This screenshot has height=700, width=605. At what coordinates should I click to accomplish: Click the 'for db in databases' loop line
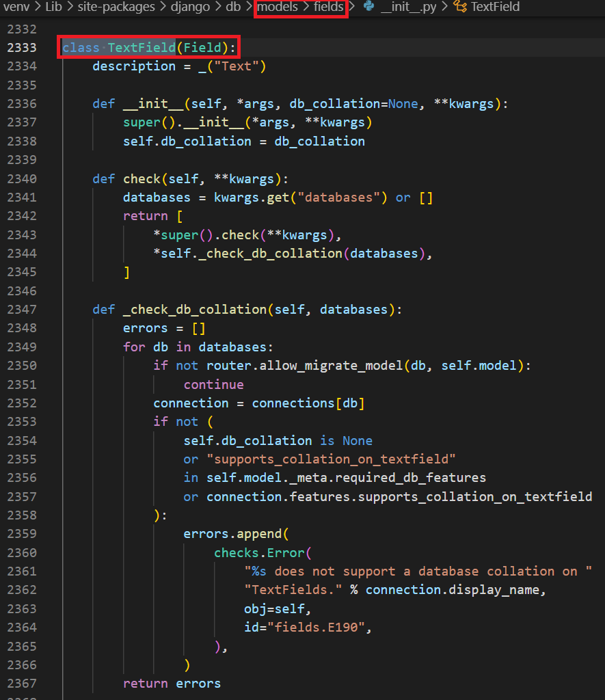[198, 347]
